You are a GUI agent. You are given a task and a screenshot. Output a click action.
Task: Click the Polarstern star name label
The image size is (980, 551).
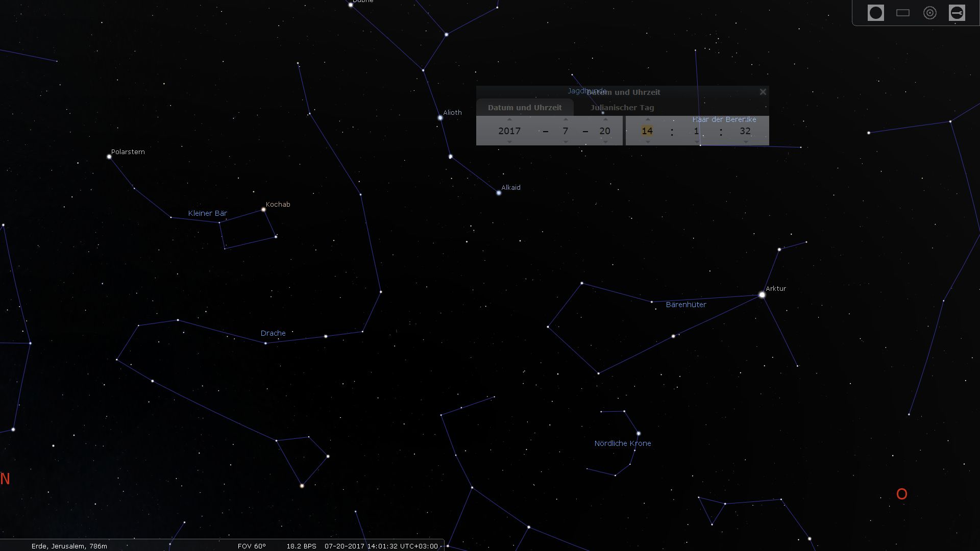[128, 152]
